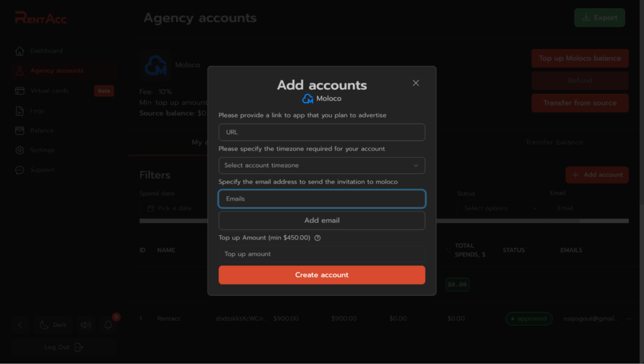Click the Support chat icon
The height and width of the screenshot is (364, 644).
[19, 170]
